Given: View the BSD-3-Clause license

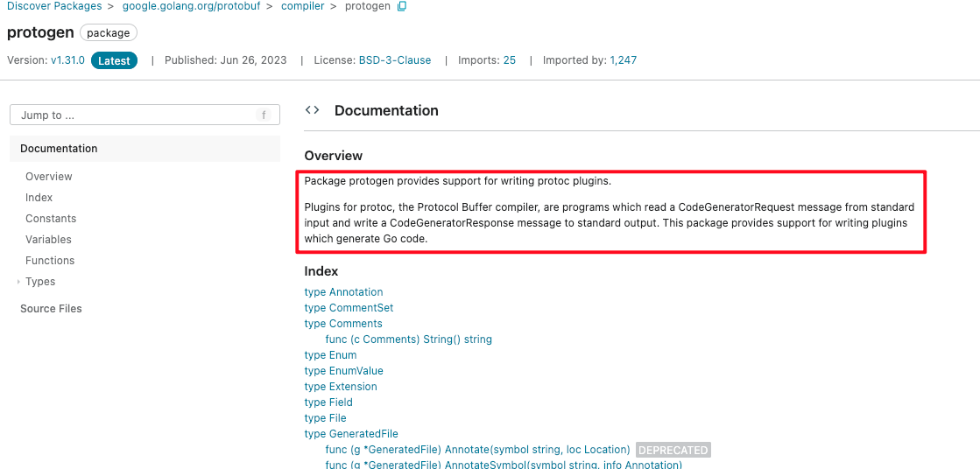Looking at the screenshot, I should (x=395, y=60).
